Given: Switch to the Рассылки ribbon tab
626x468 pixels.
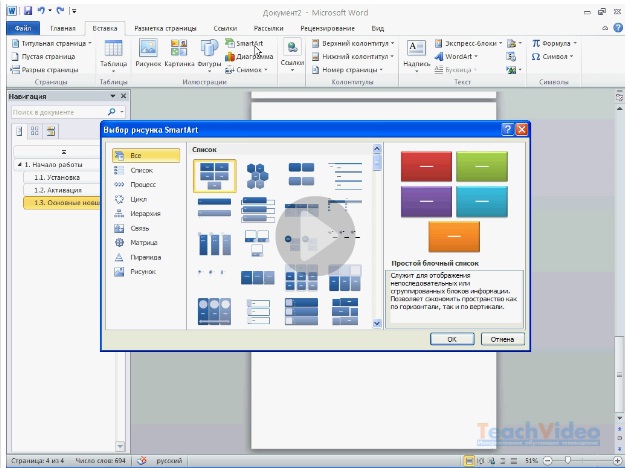Looking at the screenshot, I should coord(268,28).
